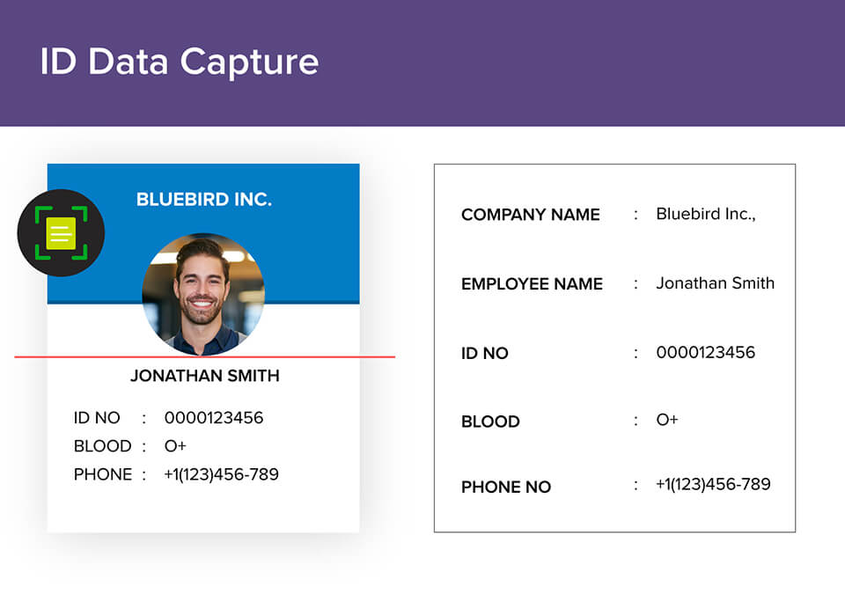Click the JONATHAN SMITH name on card

tap(205, 376)
